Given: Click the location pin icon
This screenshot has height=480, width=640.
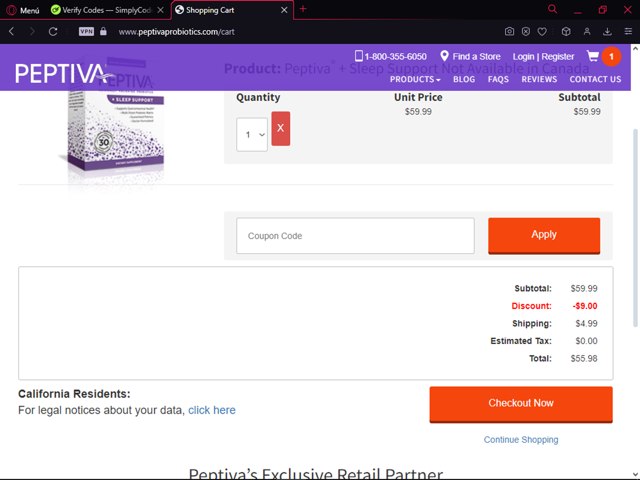Looking at the screenshot, I should (444, 56).
